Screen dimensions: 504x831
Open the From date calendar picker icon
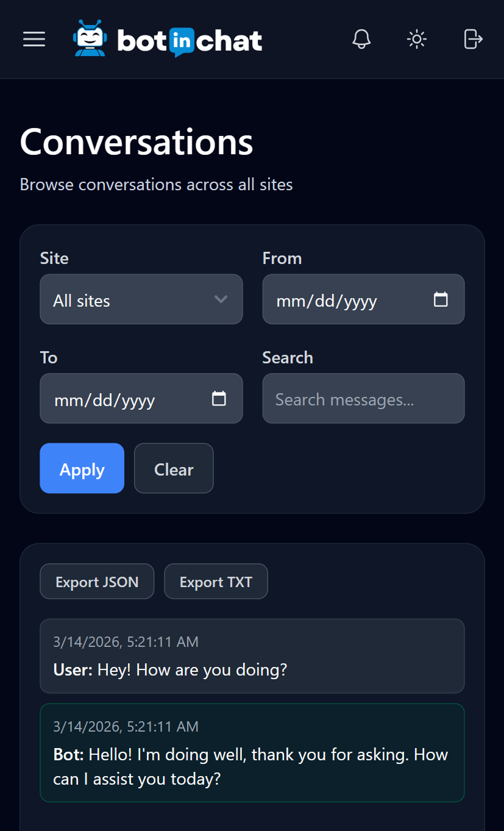click(x=441, y=299)
